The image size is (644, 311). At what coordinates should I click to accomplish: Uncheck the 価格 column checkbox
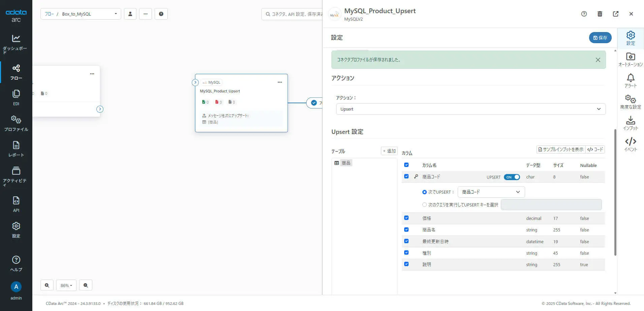(406, 218)
